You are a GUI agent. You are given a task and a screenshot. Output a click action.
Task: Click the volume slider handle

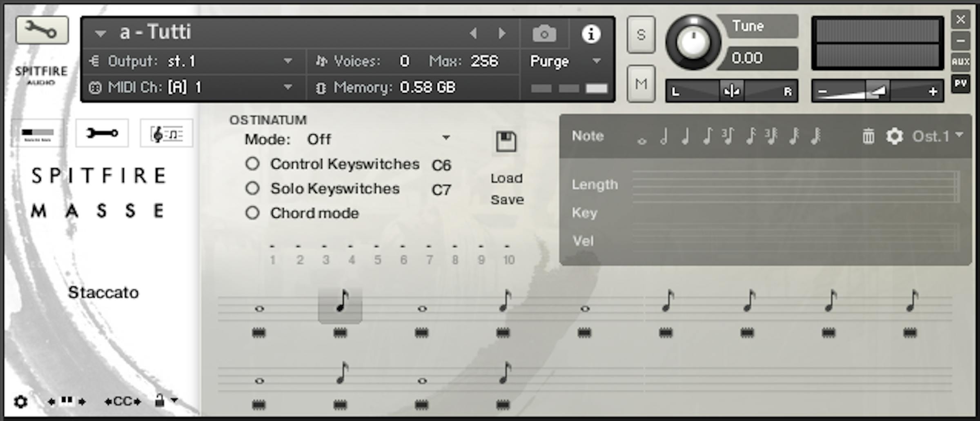877,90
